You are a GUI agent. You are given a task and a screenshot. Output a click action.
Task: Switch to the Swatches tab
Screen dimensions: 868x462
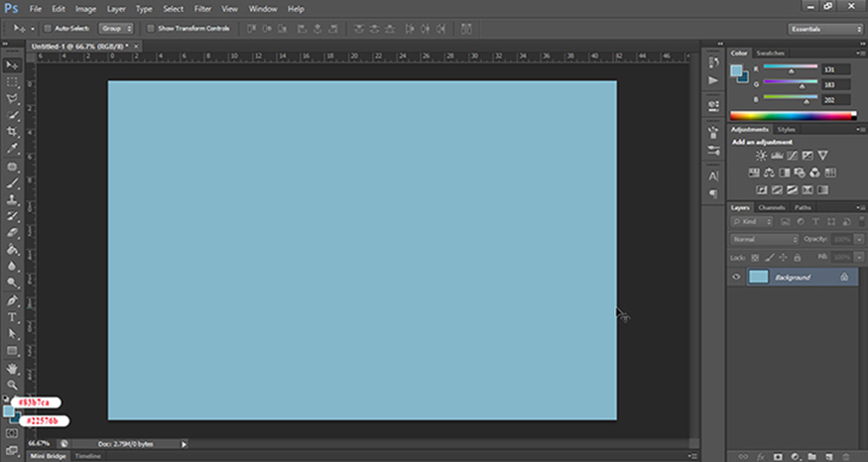click(x=770, y=53)
